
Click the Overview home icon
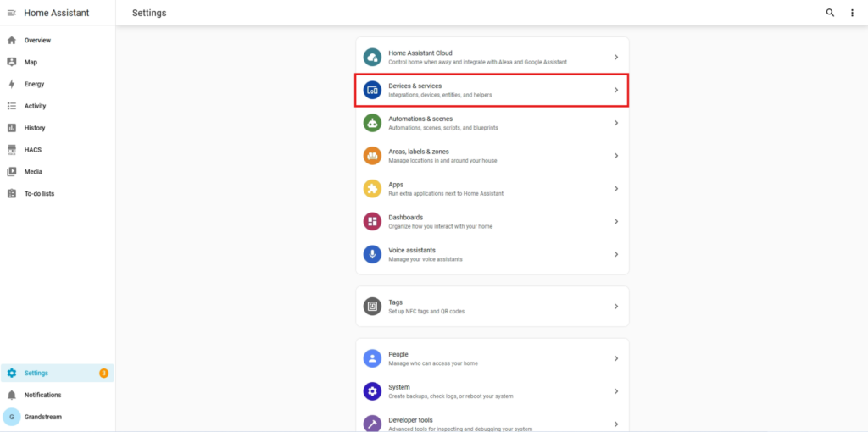pos(12,41)
